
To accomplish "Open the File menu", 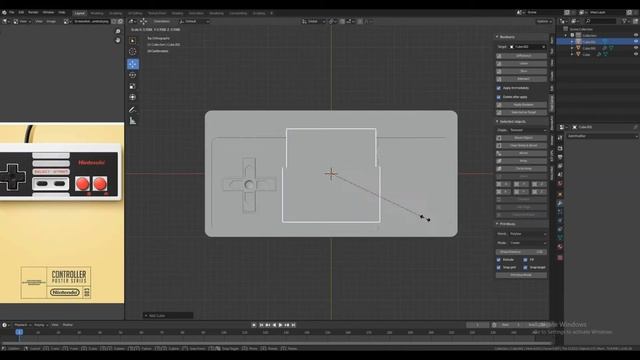I will point(11,13).
